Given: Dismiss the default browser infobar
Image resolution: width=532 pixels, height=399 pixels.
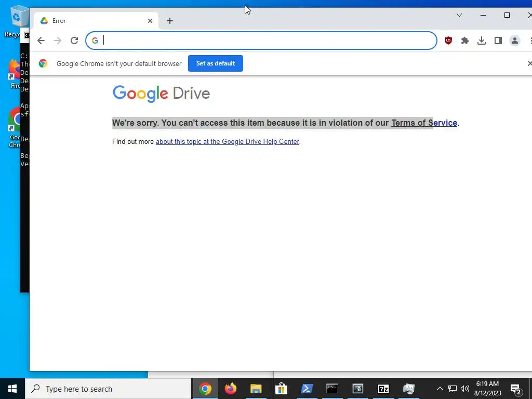Looking at the screenshot, I should 529,63.
